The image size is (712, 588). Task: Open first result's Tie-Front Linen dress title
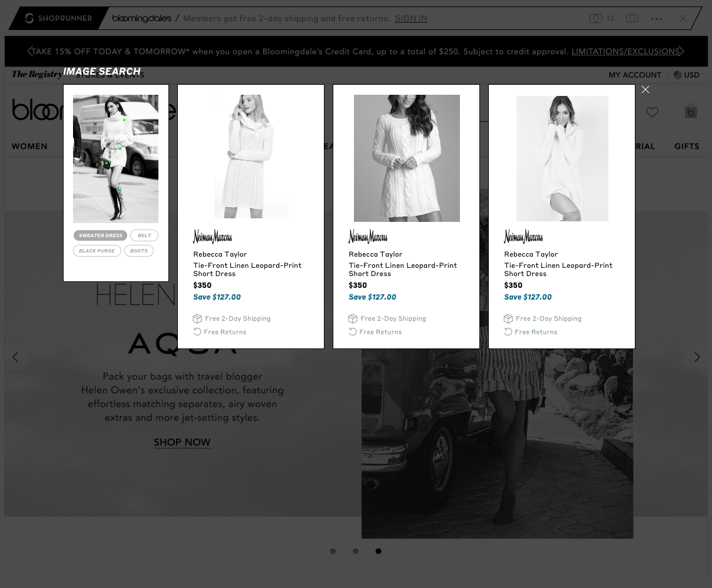tap(247, 269)
